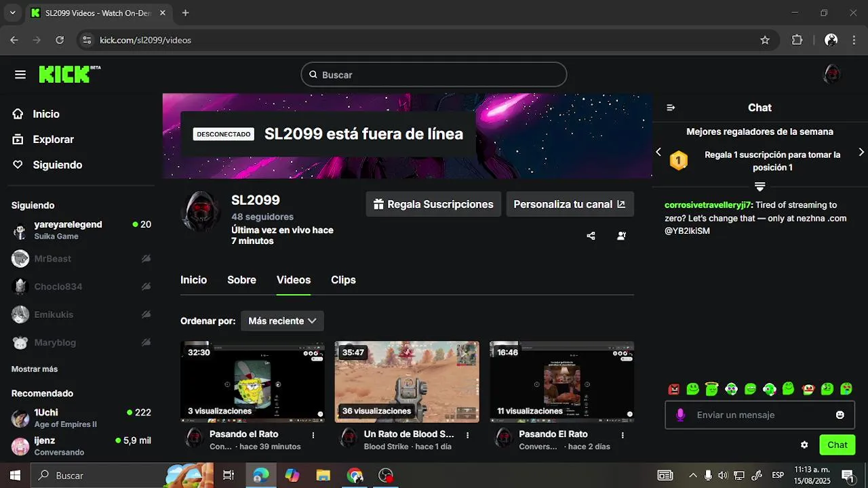Open the emoji picker smiley
Image resolution: width=868 pixels, height=488 pixels.
click(x=840, y=415)
